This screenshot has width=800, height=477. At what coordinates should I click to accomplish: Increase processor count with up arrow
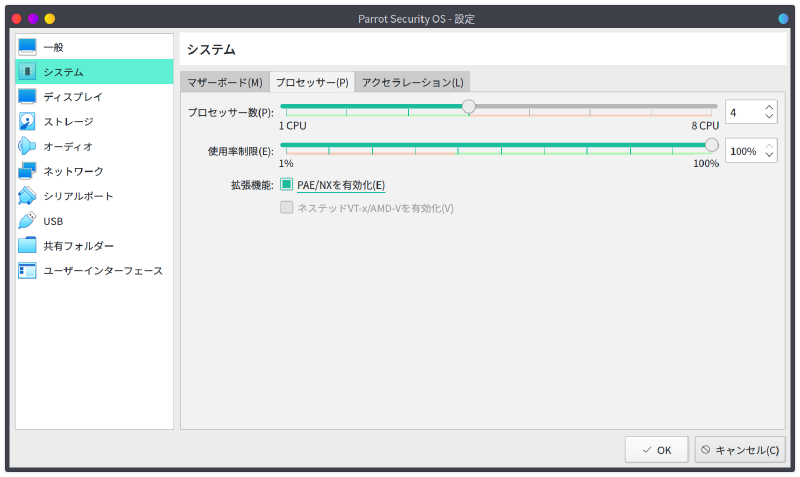[769, 107]
